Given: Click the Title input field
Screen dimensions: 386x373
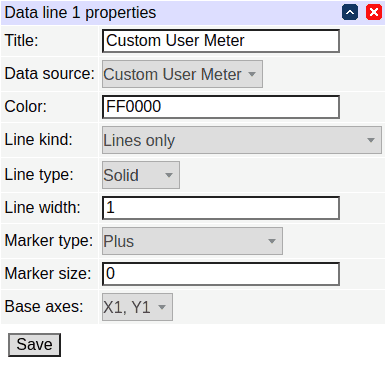Looking at the screenshot, I should pos(221,41).
